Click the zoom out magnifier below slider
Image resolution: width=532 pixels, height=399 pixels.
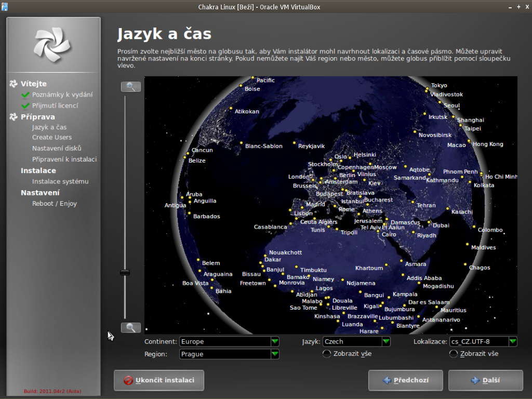131,327
